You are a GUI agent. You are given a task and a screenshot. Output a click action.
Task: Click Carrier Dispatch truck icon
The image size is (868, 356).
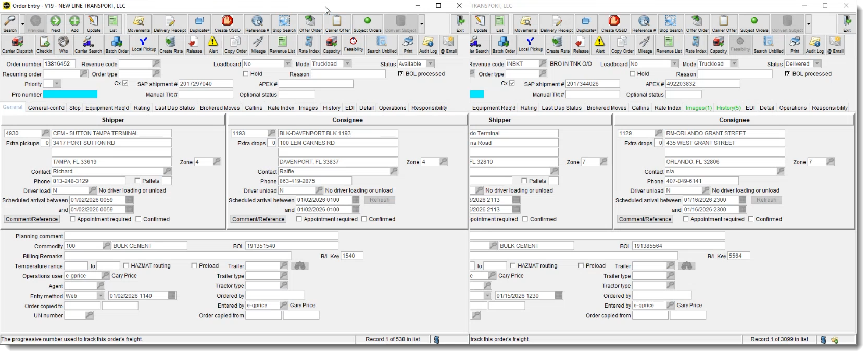click(x=17, y=45)
